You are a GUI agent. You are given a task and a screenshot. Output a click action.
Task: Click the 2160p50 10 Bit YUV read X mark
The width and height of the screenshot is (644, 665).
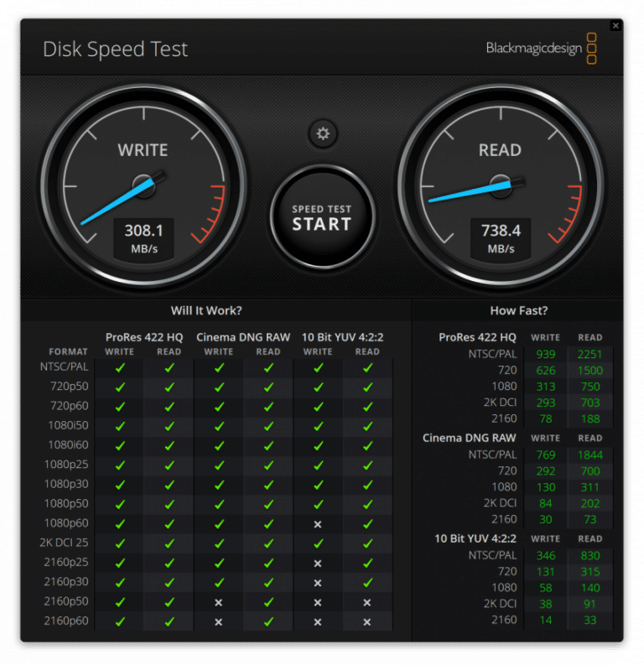coord(367,603)
